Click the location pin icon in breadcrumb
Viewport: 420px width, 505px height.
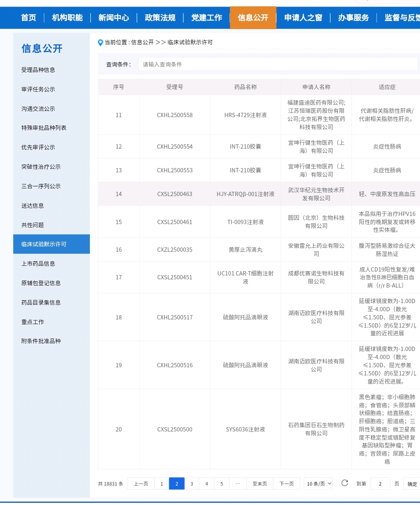tap(100, 42)
